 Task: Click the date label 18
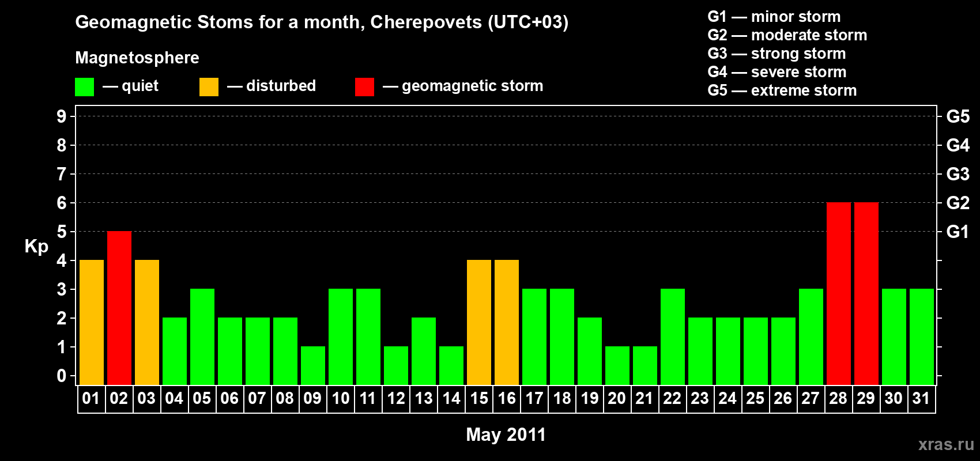pos(562,398)
